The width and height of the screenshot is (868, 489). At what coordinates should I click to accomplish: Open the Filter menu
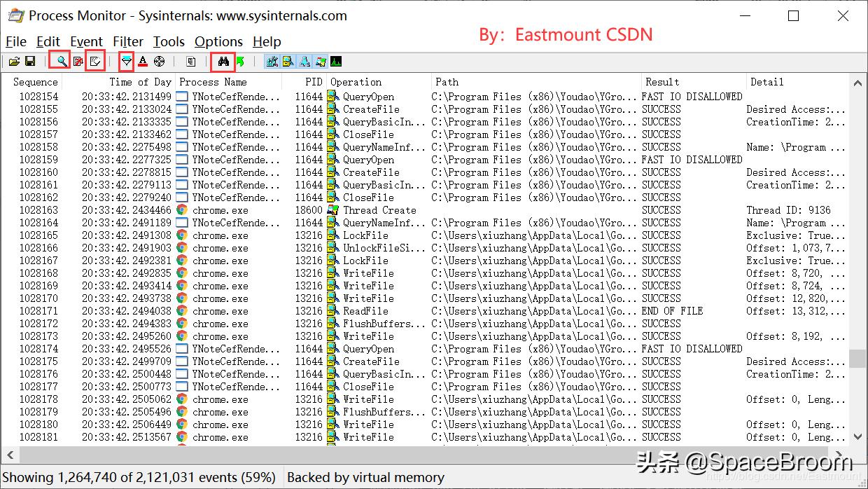tap(128, 42)
